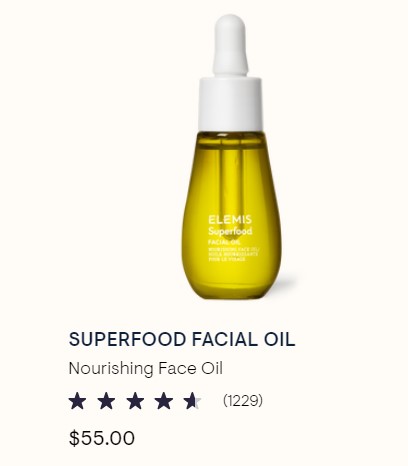Click the word SUPERFOOD in the product title
The width and height of the screenshot is (408, 466).
click(127, 339)
